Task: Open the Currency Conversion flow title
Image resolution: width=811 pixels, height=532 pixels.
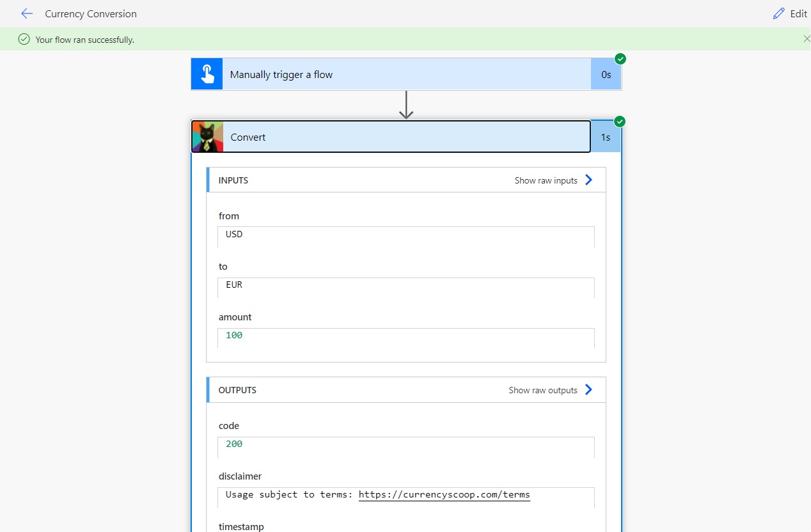Action: tap(91, 13)
